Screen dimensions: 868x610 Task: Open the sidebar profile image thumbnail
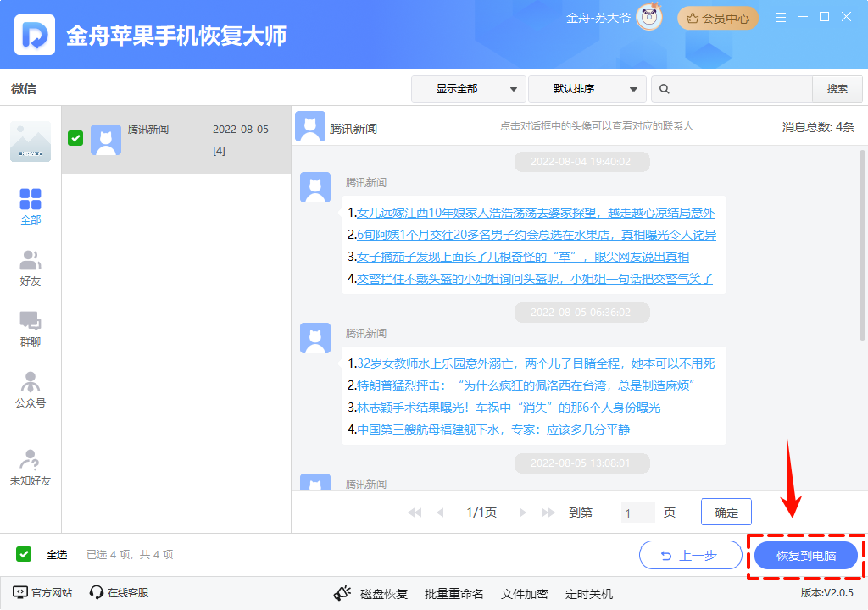[x=31, y=141]
